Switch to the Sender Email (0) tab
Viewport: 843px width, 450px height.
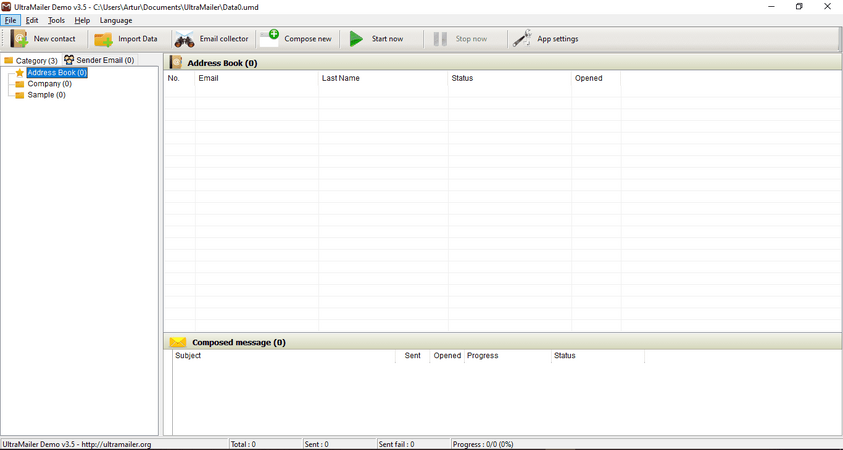coord(99,60)
